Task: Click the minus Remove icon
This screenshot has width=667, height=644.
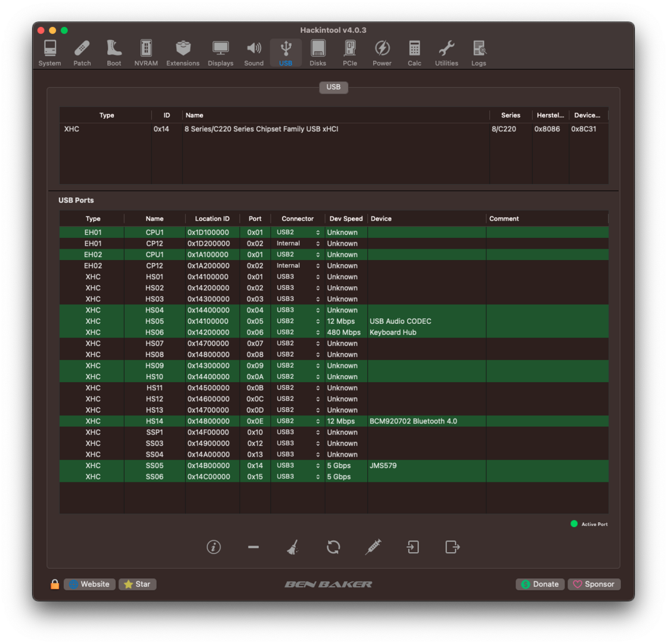Action: click(253, 547)
